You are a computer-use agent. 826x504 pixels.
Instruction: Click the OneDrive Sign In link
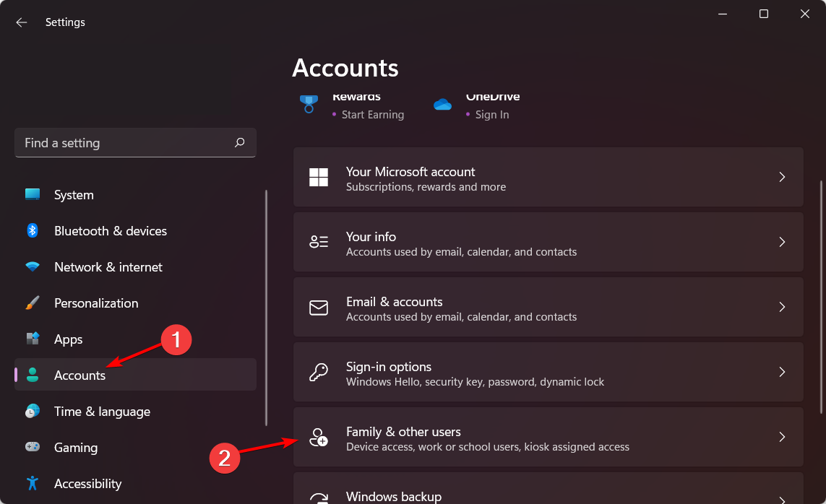pyautogui.click(x=491, y=115)
